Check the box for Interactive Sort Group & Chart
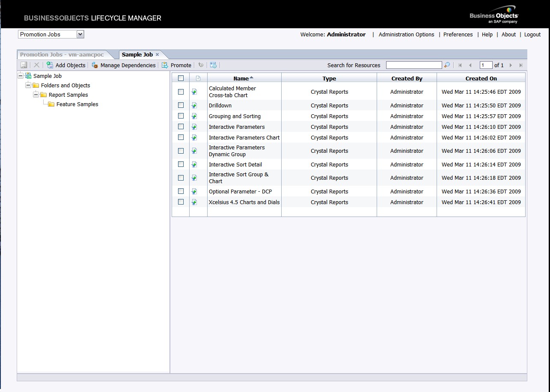Viewport: 550px width, 392px height. click(x=181, y=178)
